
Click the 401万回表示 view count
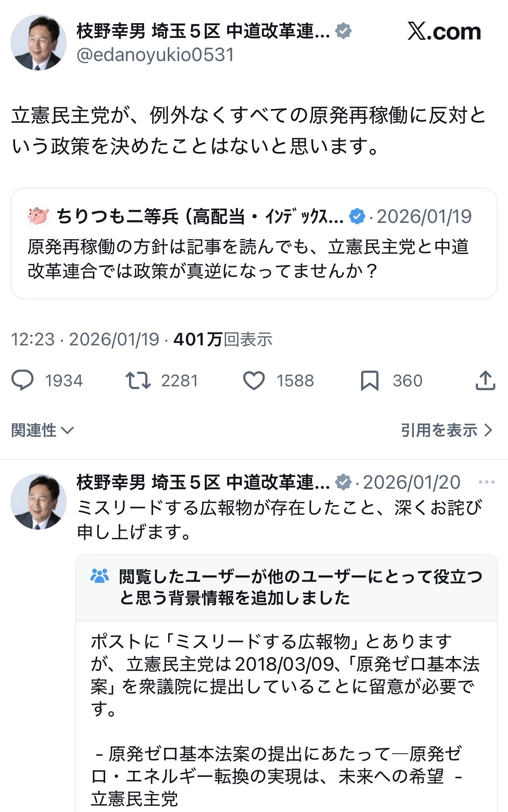tap(223, 339)
